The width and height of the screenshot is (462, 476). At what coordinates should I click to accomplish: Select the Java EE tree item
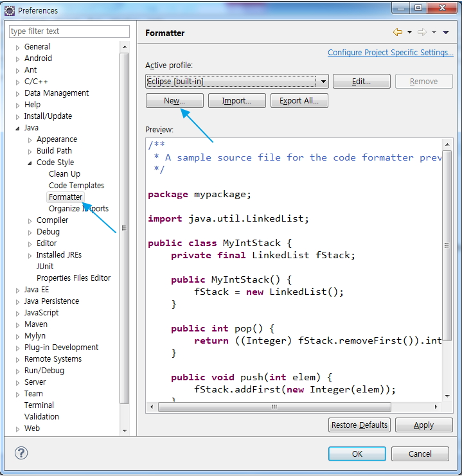[x=37, y=290]
